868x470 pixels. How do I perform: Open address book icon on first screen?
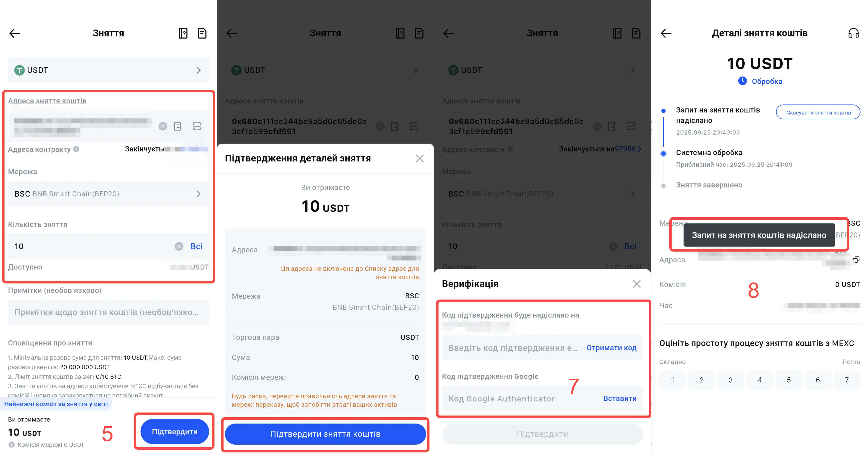click(x=178, y=126)
